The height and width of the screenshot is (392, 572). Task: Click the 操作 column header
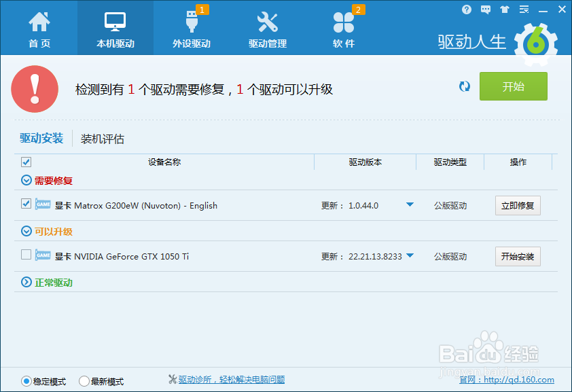[x=518, y=162]
